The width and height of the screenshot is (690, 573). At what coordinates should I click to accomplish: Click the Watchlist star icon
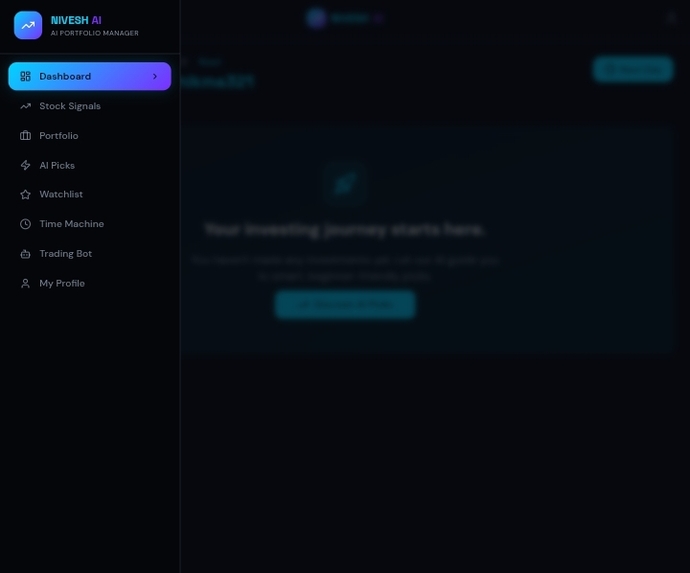pyautogui.click(x=26, y=195)
